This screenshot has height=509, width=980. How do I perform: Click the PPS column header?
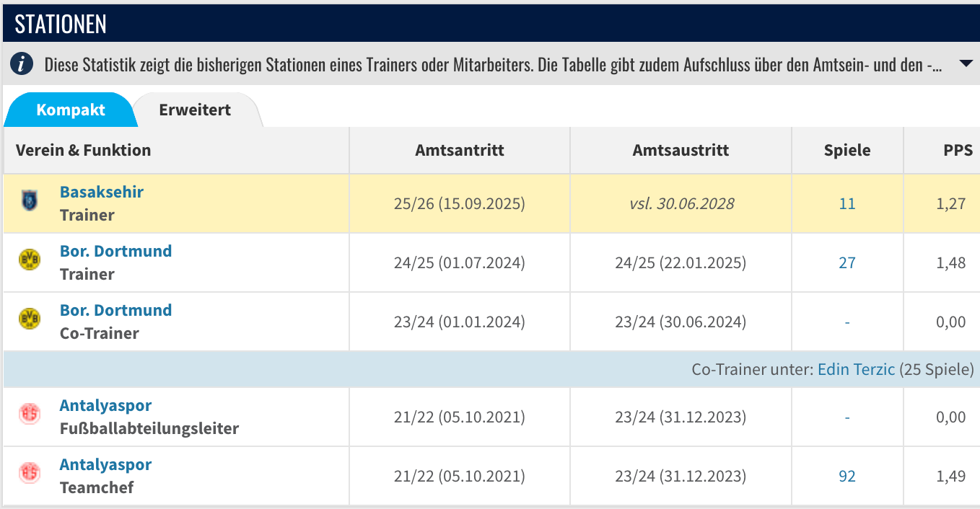[x=958, y=150]
